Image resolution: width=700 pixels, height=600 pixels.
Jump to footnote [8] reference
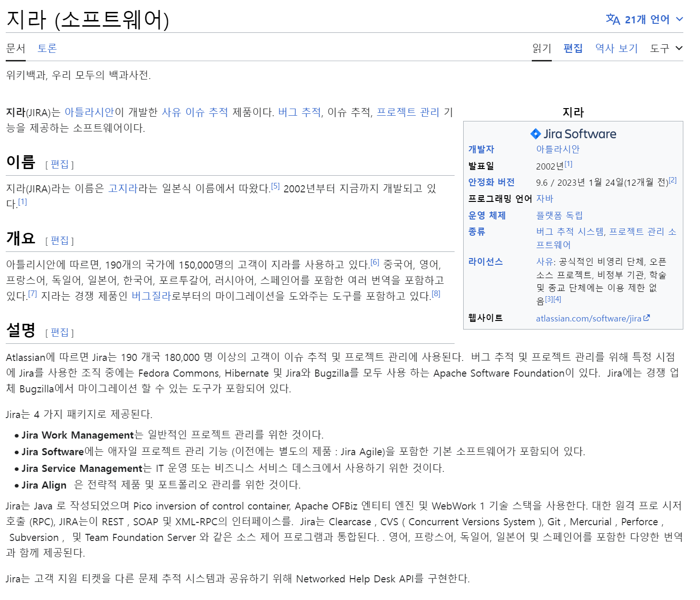coord(436,294)
